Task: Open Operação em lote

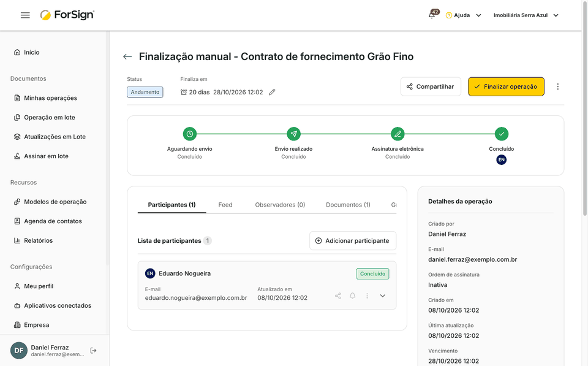Action: click(x=44, y=118)
